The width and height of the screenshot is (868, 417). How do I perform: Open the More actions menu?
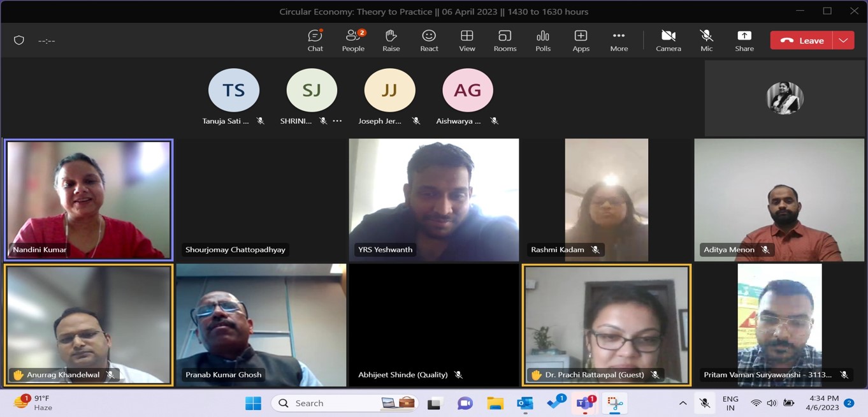[619, 40]
